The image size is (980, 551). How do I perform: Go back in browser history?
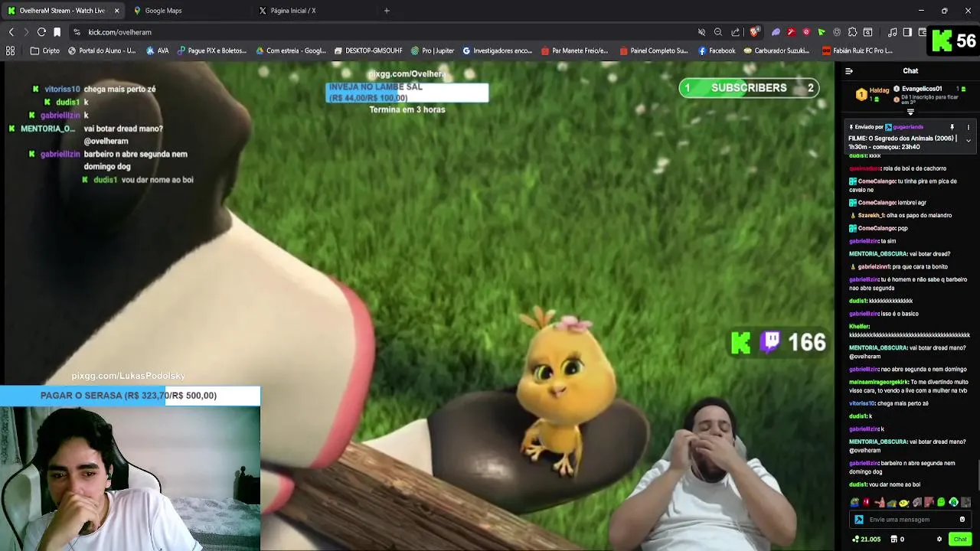coord(11,32)
